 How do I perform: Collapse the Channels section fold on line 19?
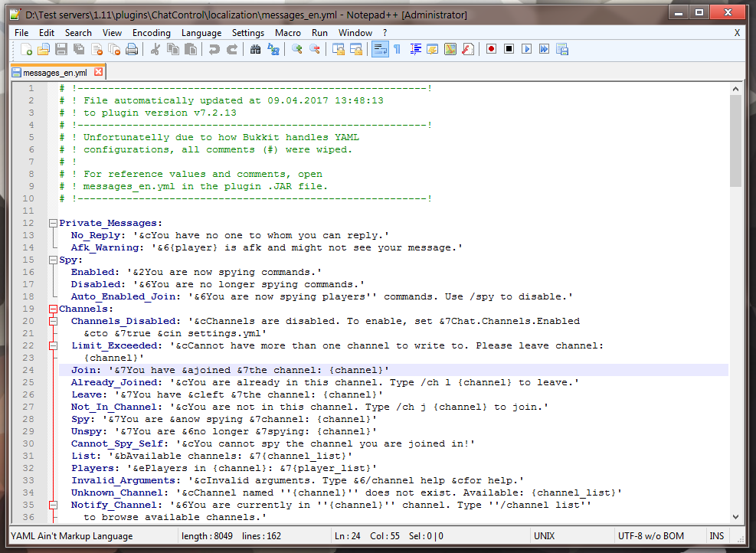(x=53, y=309)
